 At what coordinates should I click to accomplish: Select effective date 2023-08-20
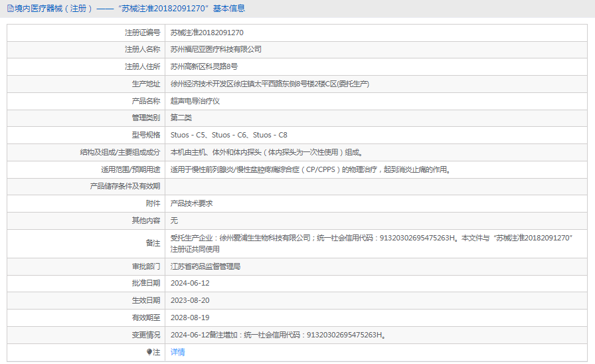[x=190, y=300]
